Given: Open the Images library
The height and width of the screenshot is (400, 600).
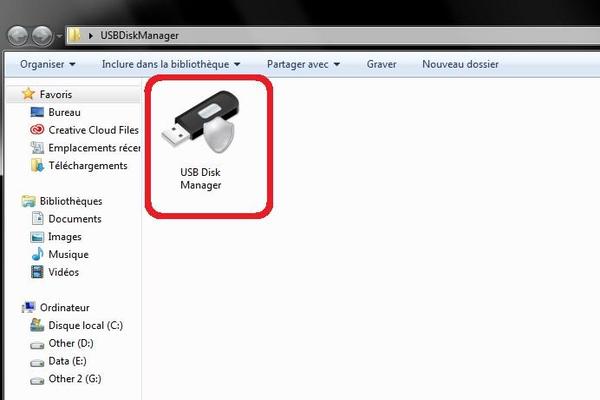Looking at the screenshot, I should click(65, 237).
